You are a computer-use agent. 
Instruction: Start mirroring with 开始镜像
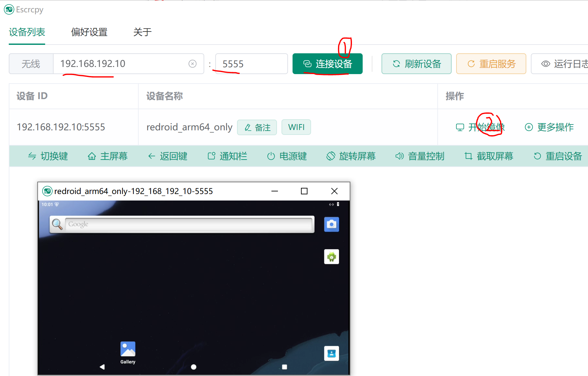(x=480, y=127)
